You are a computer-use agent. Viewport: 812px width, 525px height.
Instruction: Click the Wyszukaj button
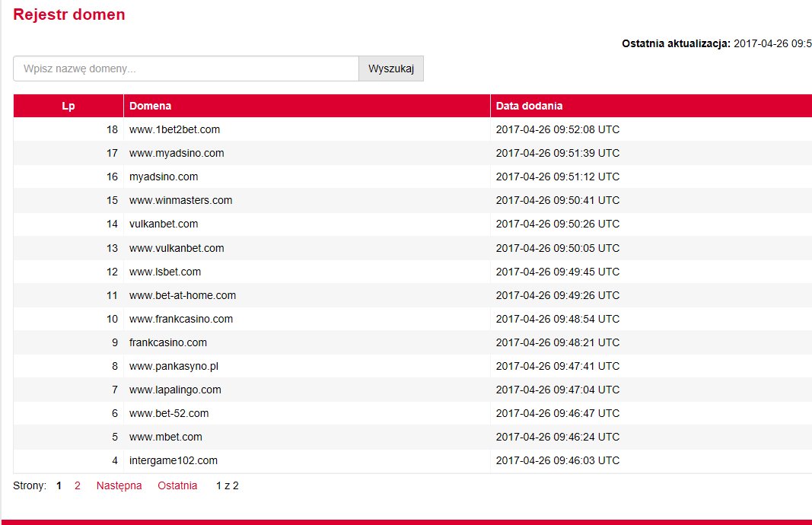[391, 68]
